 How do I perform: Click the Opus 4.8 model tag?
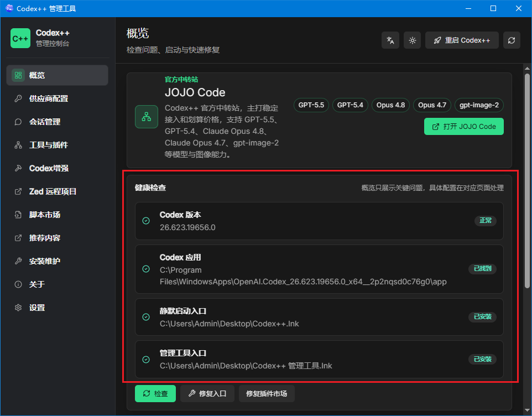[391, 105]
